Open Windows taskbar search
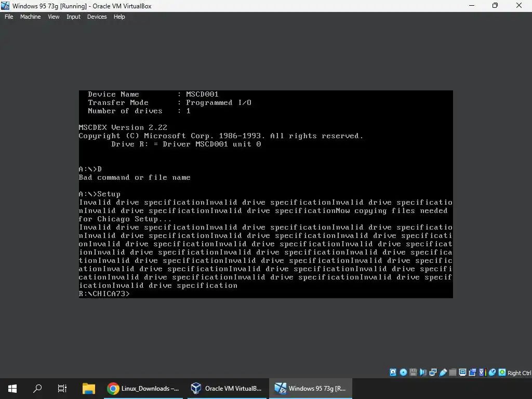 pos(37,389)
